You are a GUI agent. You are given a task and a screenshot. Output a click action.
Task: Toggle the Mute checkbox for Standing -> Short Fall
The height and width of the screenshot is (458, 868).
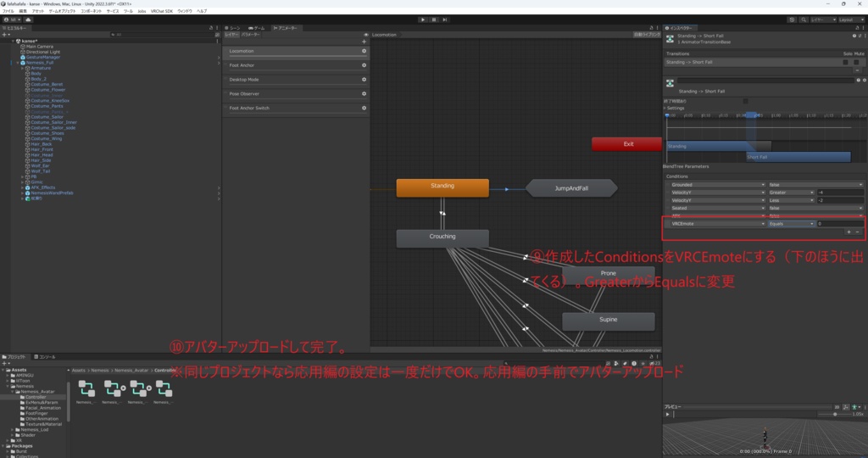tap(856, 62)
